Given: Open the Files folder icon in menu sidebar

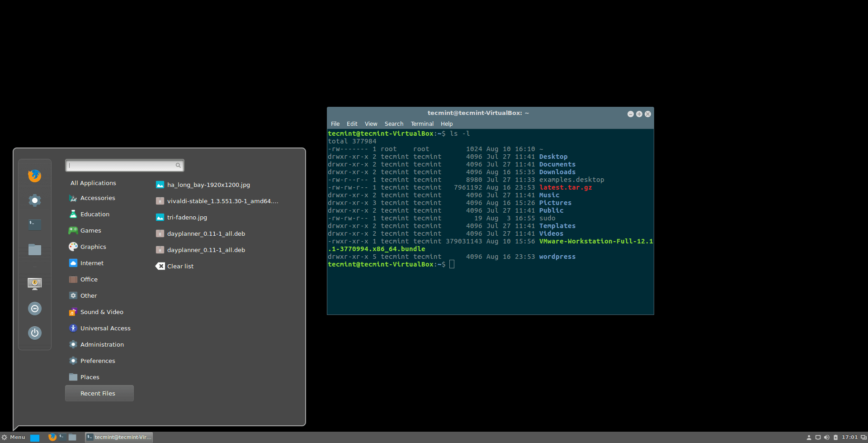Looking at the screenshot, I should (35, 249).
